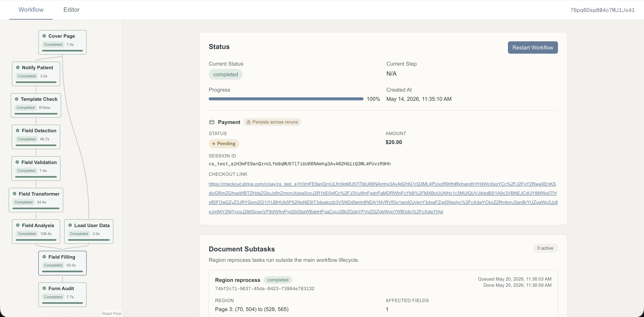Open the Stripe checkout link
This screenshot has height=317, width=644.
tap(383, 198)
